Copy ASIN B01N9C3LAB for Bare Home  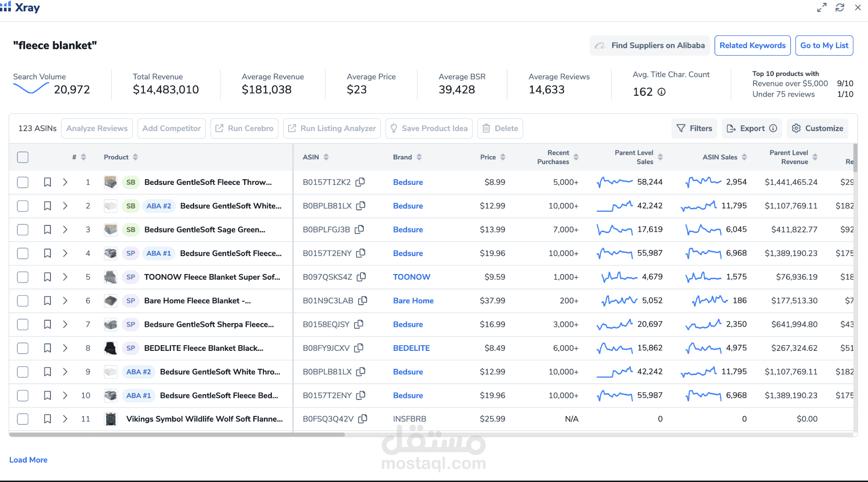(x=363, y=300)
